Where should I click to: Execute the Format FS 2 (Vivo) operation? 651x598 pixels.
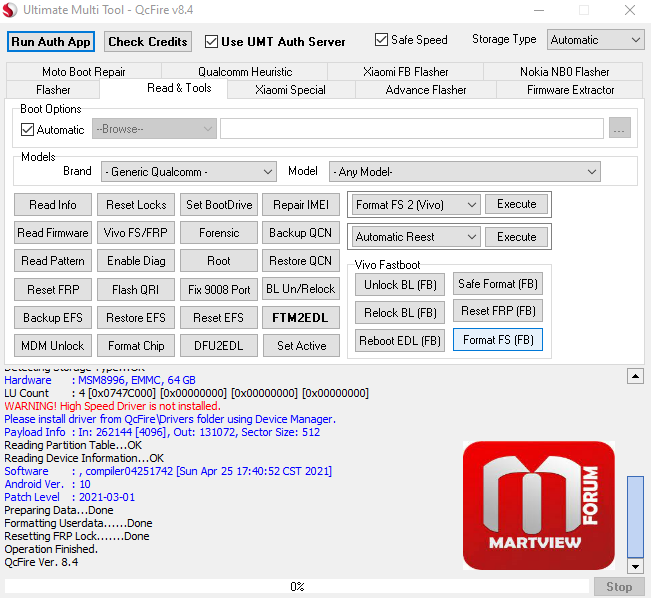(516, 204)
